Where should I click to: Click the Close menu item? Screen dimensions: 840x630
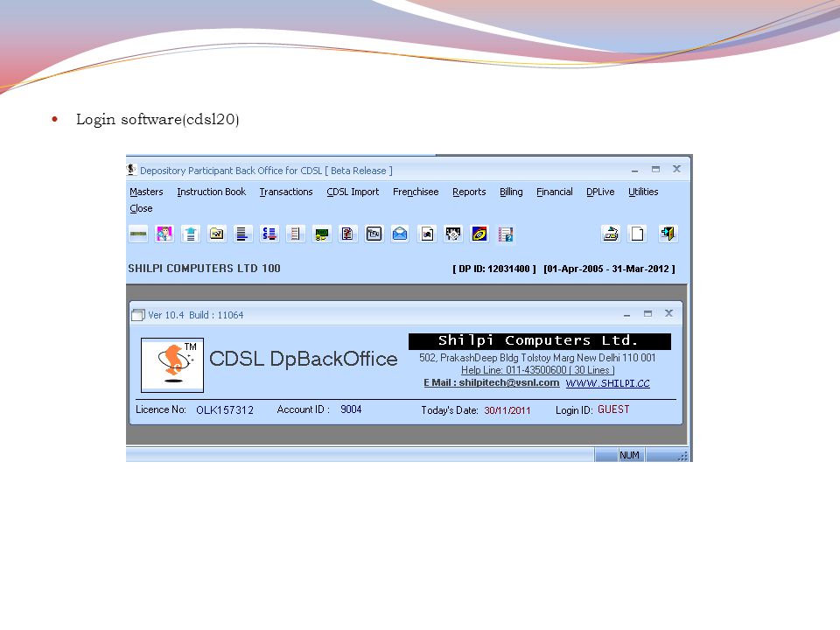[141, 208]
